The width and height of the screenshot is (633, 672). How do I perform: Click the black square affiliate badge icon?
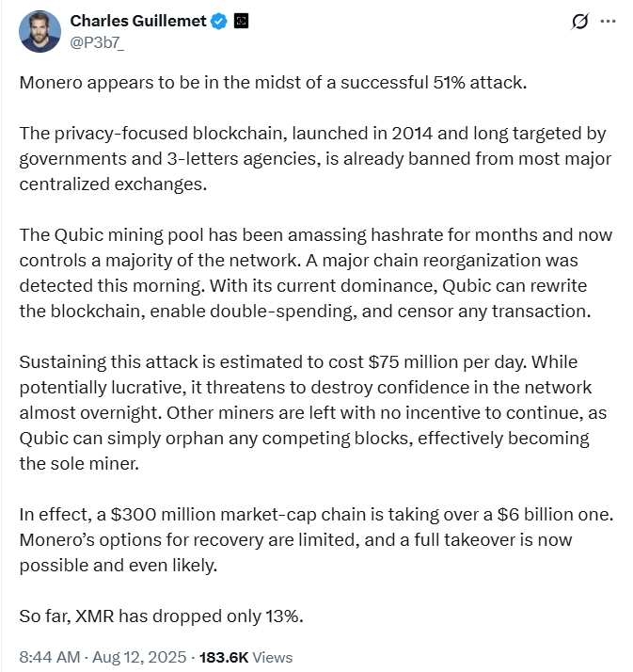coord(242,21)
